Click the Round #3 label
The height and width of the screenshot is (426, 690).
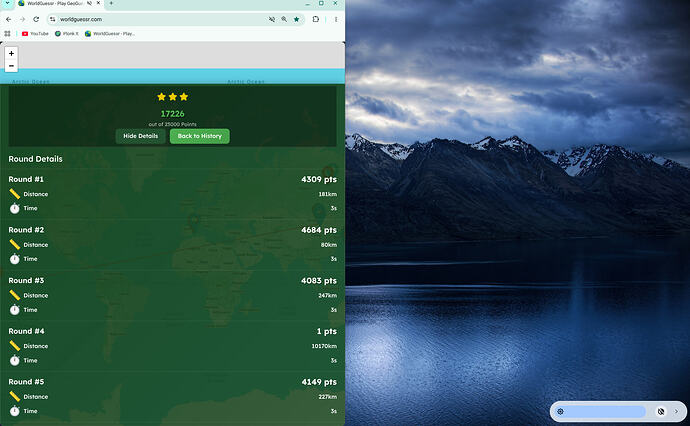pyautogui.click(x=26, y=280)
